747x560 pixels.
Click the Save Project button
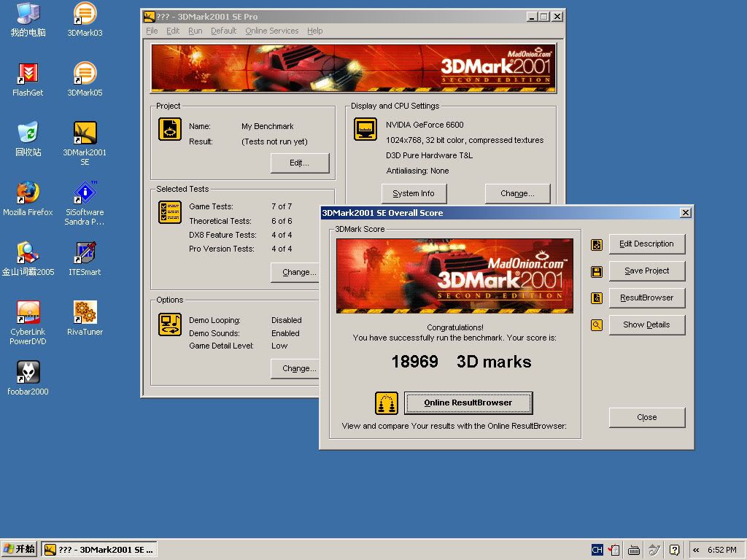(647, 271)
